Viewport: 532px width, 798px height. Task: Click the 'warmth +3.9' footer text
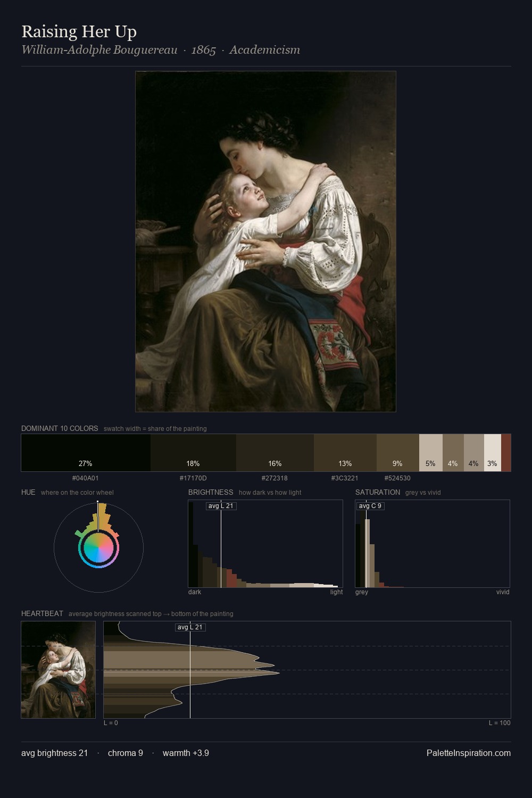186,753
